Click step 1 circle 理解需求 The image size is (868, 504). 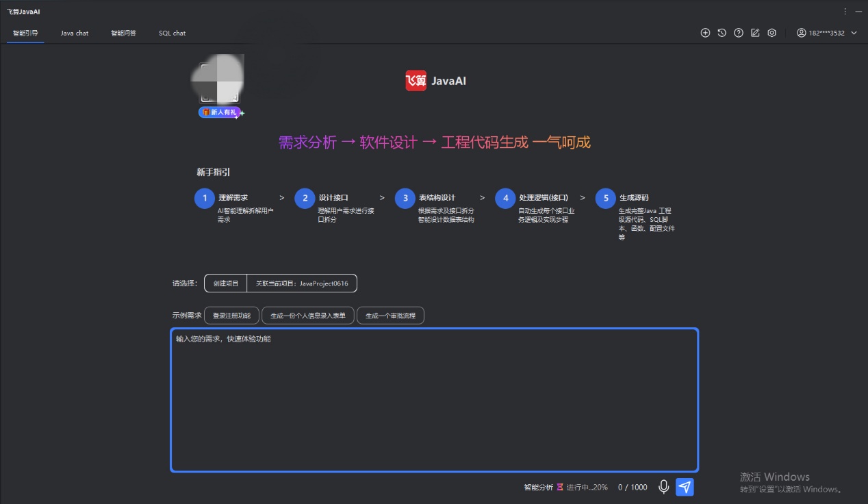pos(205,198)
